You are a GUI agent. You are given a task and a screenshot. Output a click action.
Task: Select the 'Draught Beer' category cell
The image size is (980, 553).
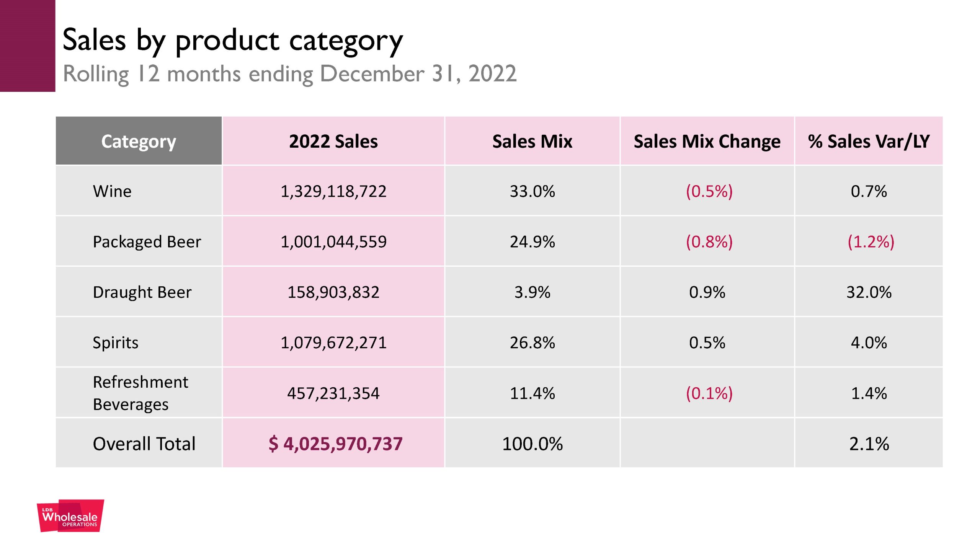pos(142,292)
